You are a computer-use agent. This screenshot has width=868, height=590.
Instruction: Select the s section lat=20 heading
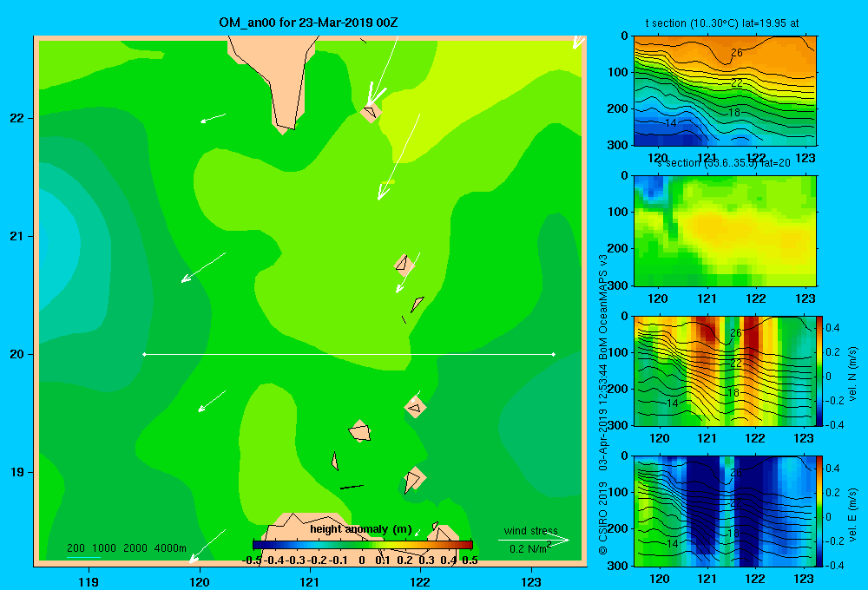(x=723, y=163)
